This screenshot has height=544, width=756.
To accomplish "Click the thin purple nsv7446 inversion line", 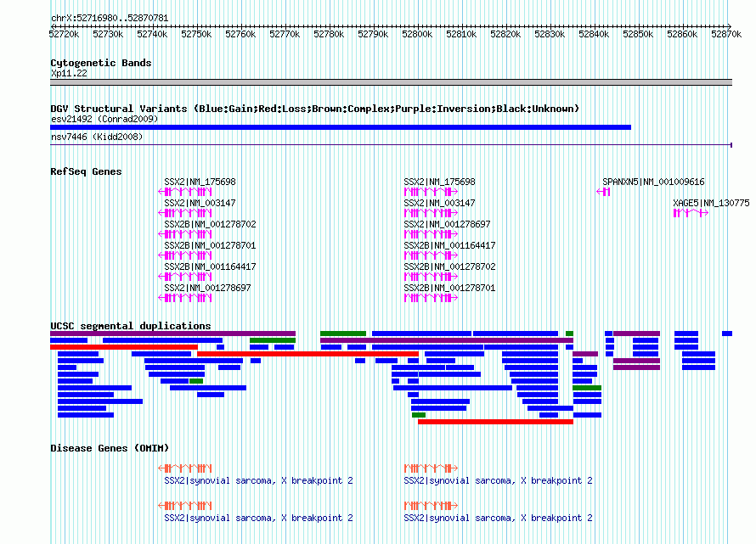I will click(391, 144).
